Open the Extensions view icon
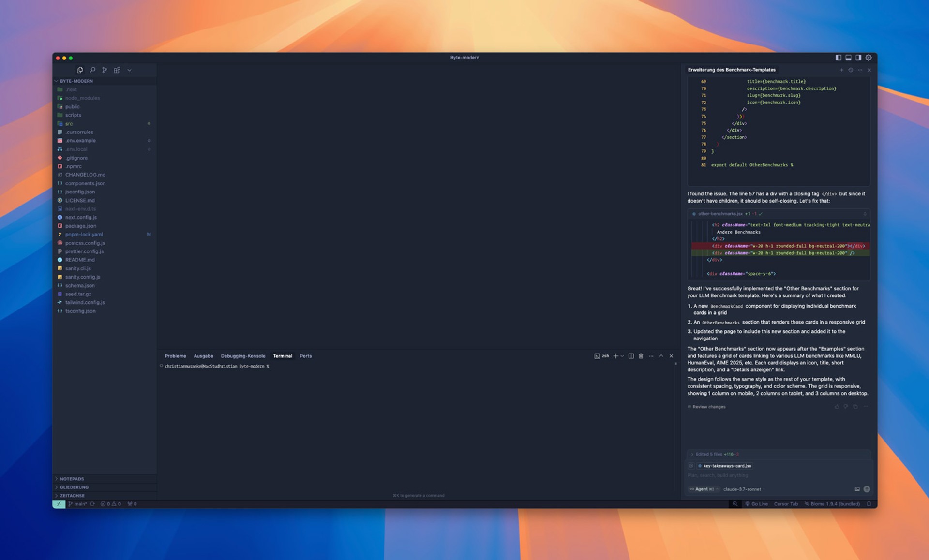 coord(117,70)
